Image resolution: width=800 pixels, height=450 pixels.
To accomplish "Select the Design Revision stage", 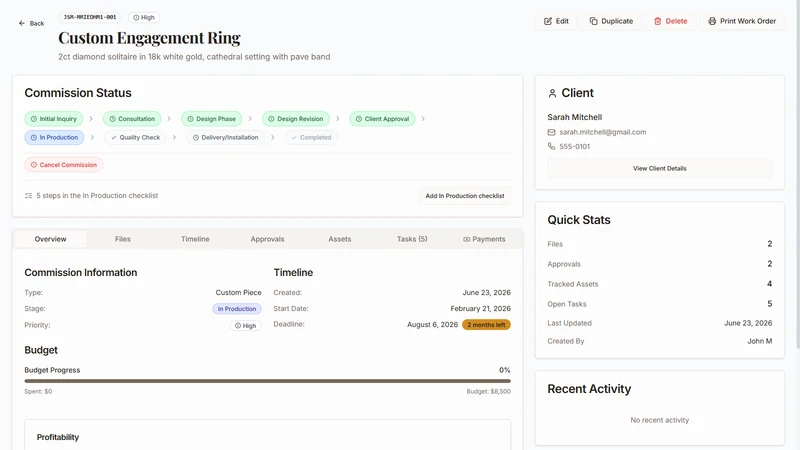I will coord(296,119).
